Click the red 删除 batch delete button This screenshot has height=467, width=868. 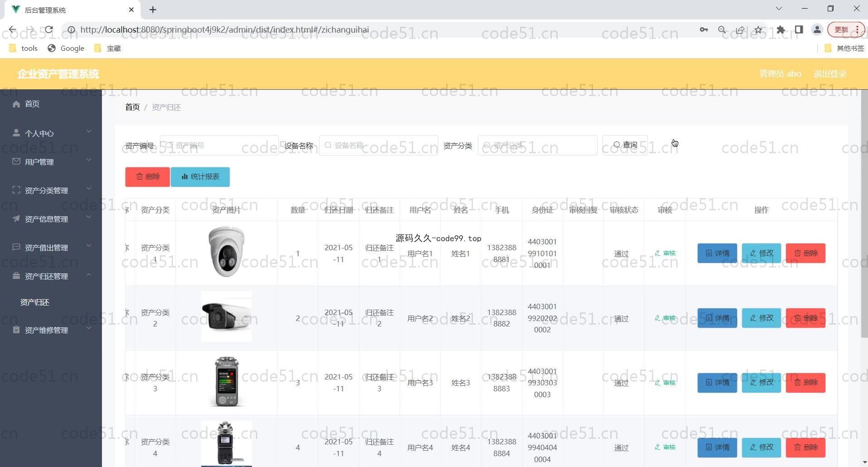click(x=148, y=176)
